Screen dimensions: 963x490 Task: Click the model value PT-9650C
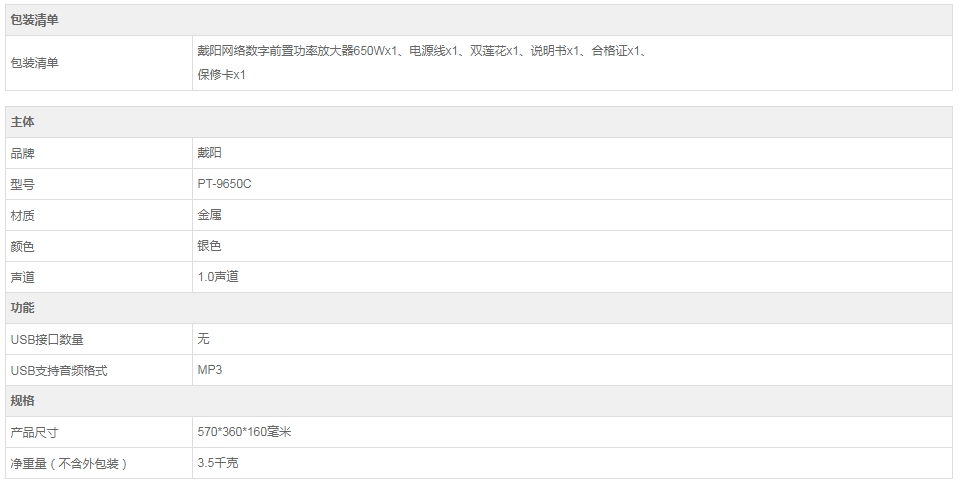point(224,184)
